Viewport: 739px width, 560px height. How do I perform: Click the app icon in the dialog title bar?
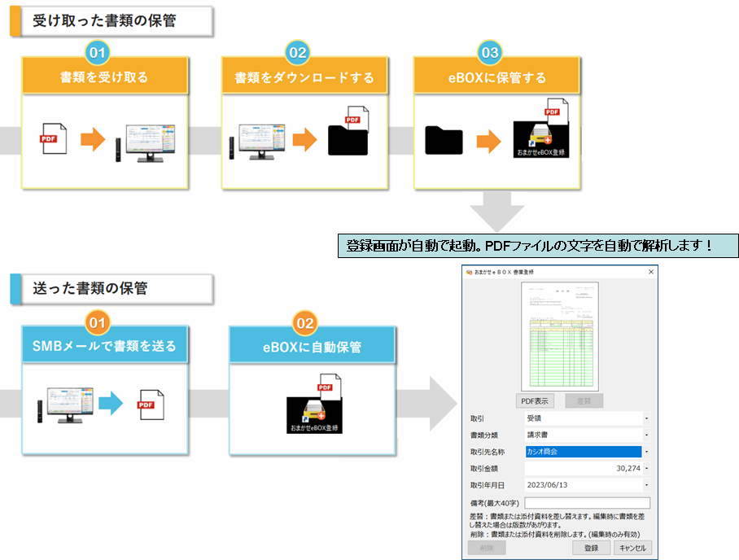point(469,272)
